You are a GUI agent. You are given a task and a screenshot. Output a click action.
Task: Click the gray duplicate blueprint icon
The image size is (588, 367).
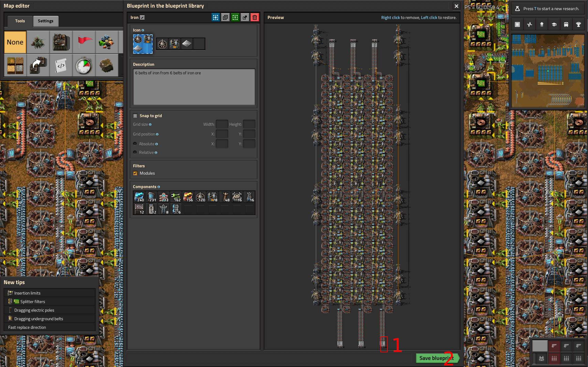(x=225, y=17)
